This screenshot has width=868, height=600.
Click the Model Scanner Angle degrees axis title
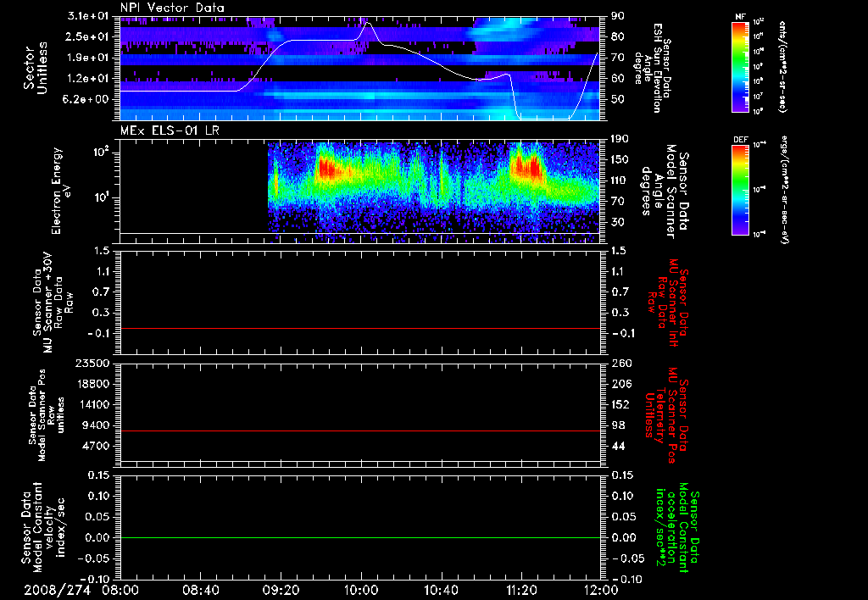pos(665,191)
